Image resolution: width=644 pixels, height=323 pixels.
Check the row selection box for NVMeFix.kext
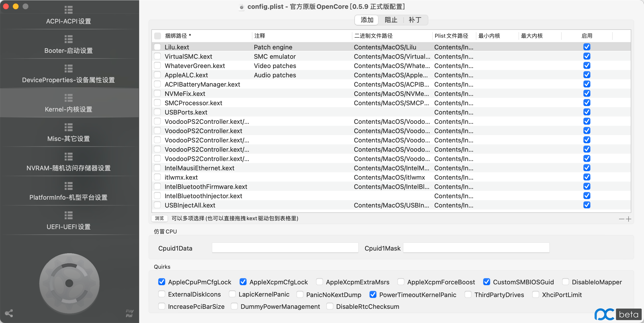click(158, 93)
